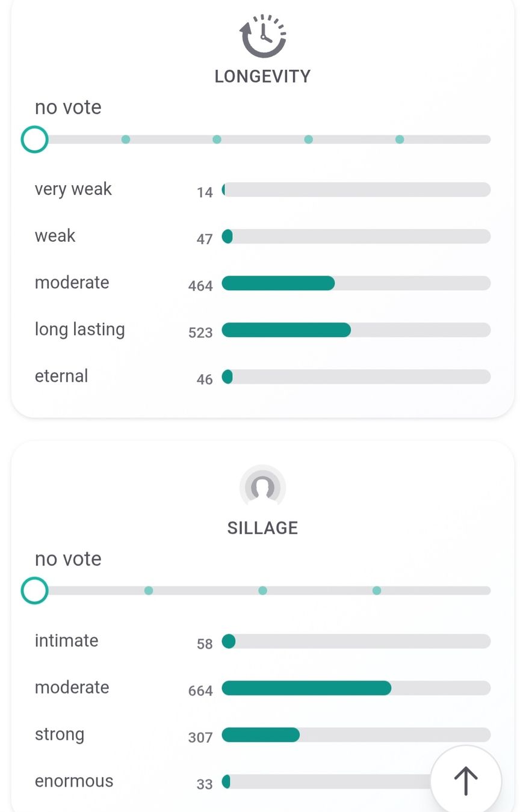Set sillage slider to last dot
This screenshot has width=526, height=812.
tap(377, 591)
